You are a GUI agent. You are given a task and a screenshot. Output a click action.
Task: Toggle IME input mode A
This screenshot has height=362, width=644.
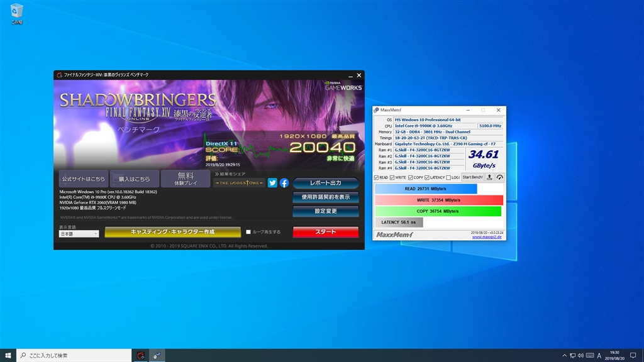599,356
